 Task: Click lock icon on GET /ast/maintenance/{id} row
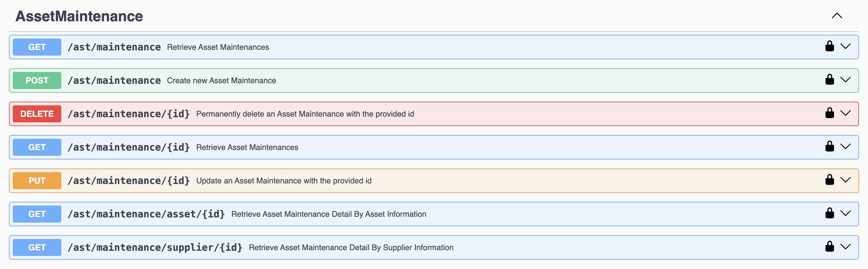coord(829,146)
